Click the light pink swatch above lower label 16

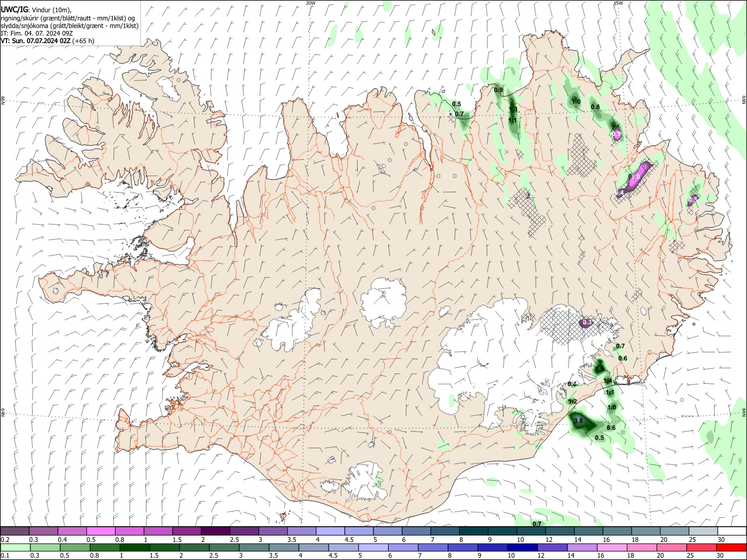pos(612,548)
